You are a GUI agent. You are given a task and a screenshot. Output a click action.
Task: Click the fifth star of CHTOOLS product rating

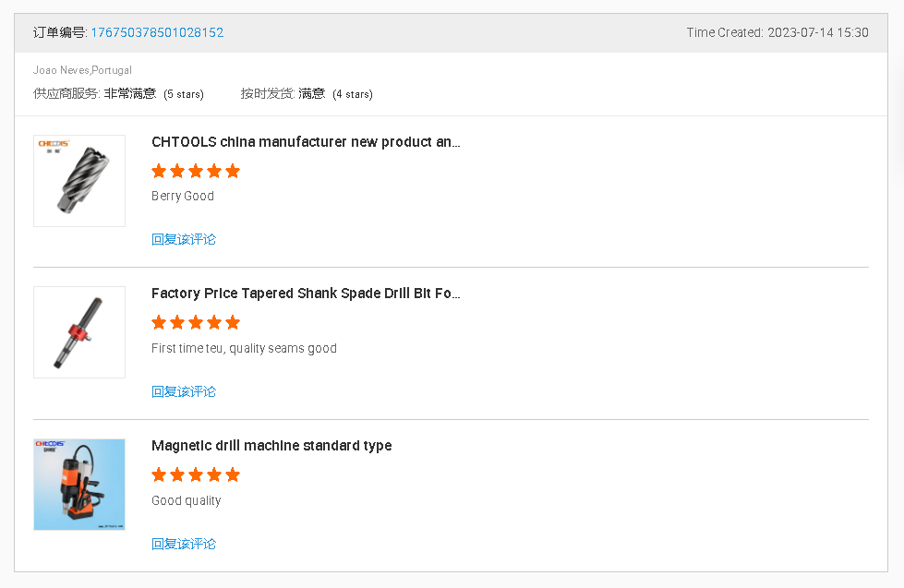click(233, 171)
